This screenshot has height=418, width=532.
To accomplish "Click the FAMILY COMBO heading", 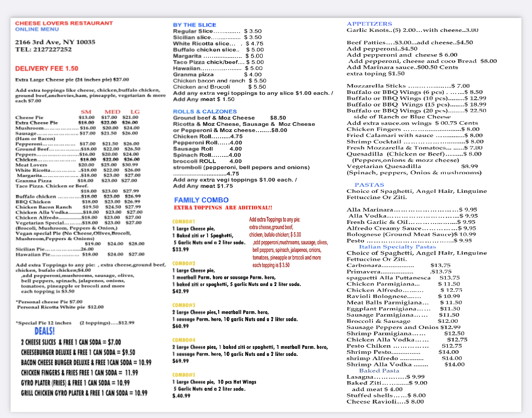I will [201, 200].
